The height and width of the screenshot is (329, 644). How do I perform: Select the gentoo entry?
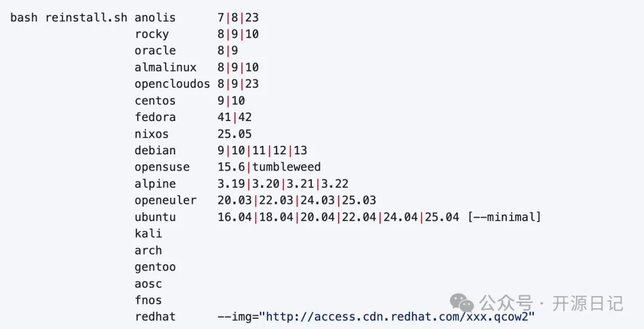point(155,267)
